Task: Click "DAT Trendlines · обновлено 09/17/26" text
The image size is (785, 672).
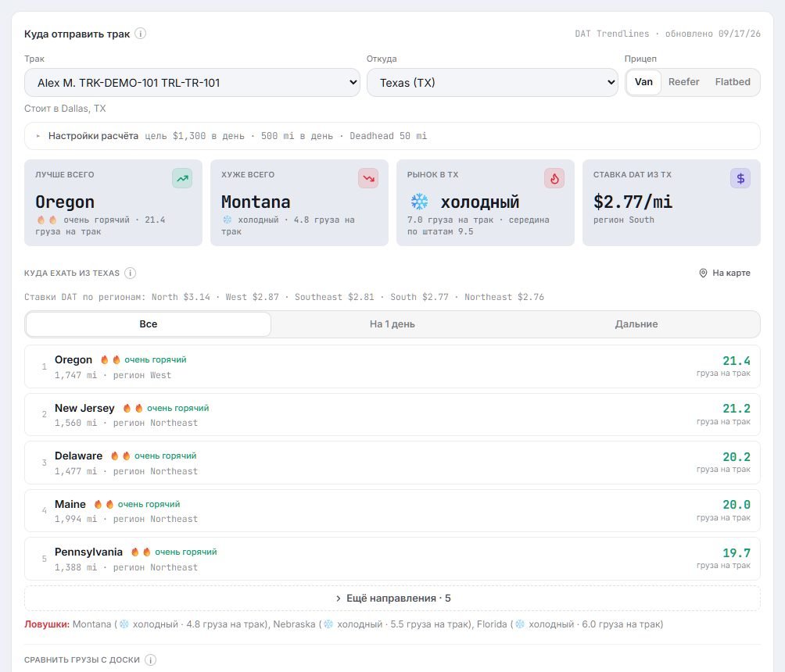Action: point(668,34)
